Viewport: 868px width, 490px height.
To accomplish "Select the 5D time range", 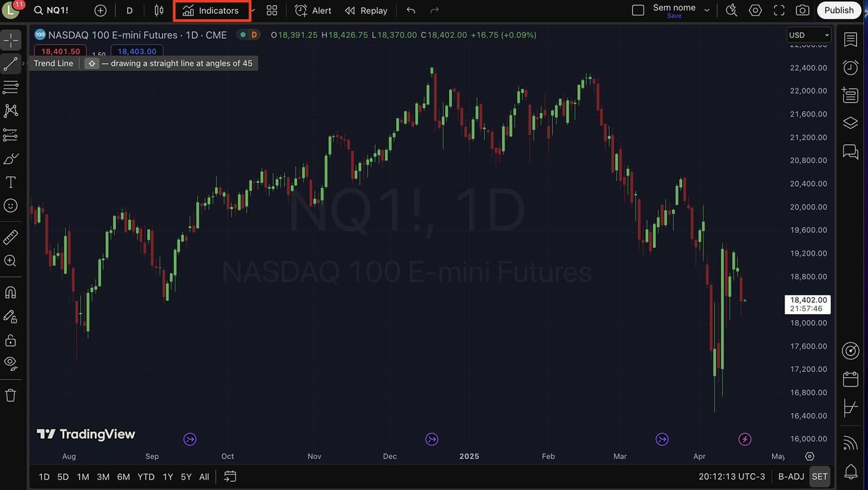I will pyautogui.click(x=63, y=477).
